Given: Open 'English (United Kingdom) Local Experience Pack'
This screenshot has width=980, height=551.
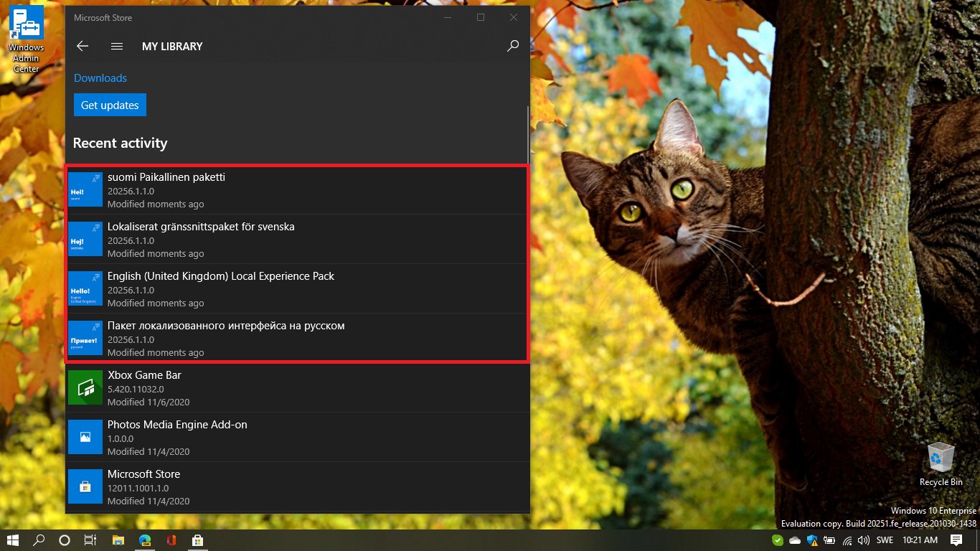Looking at the screenshot, I should coord(297,289).
